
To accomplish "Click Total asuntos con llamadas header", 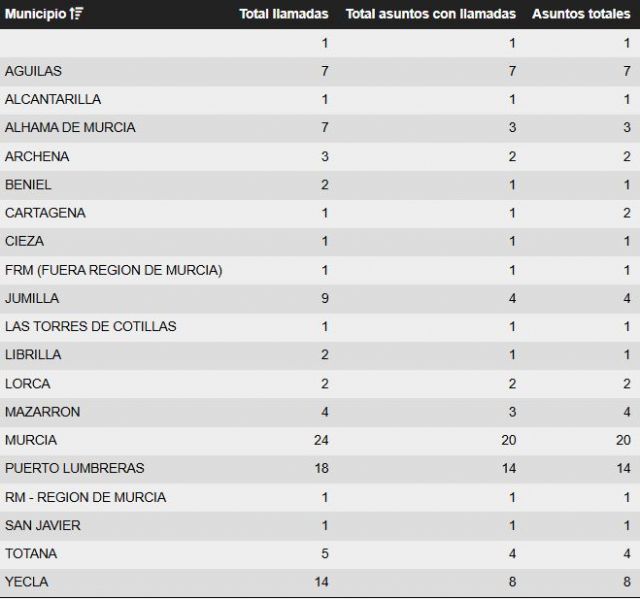I will click(x=430, y=14).
